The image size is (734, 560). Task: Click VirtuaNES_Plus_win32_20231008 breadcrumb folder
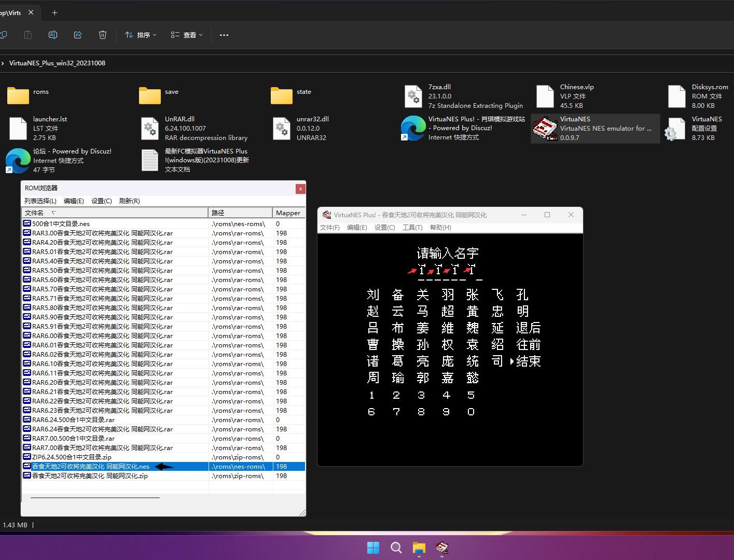click(57, 63)
